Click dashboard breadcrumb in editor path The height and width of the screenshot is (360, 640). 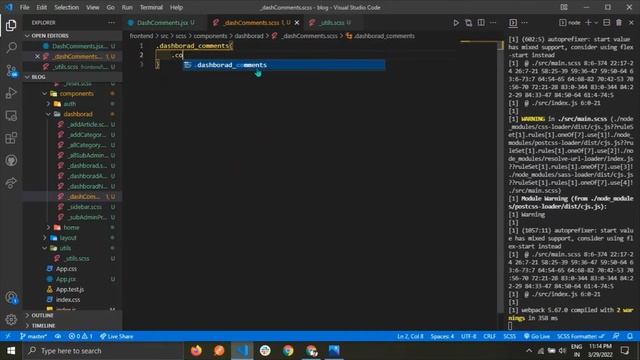click(x=249, y=36)
